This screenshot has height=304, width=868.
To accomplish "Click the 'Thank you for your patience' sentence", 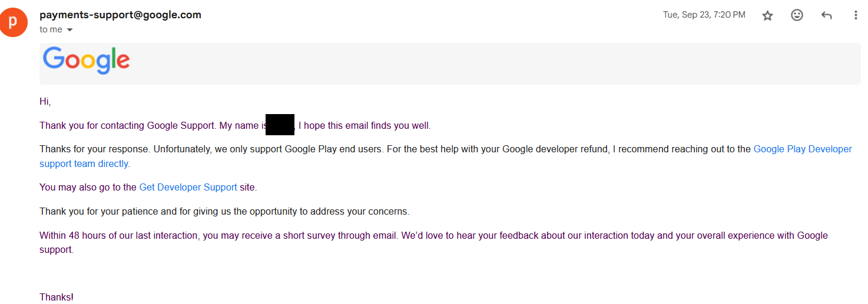I will pos(224,211).
